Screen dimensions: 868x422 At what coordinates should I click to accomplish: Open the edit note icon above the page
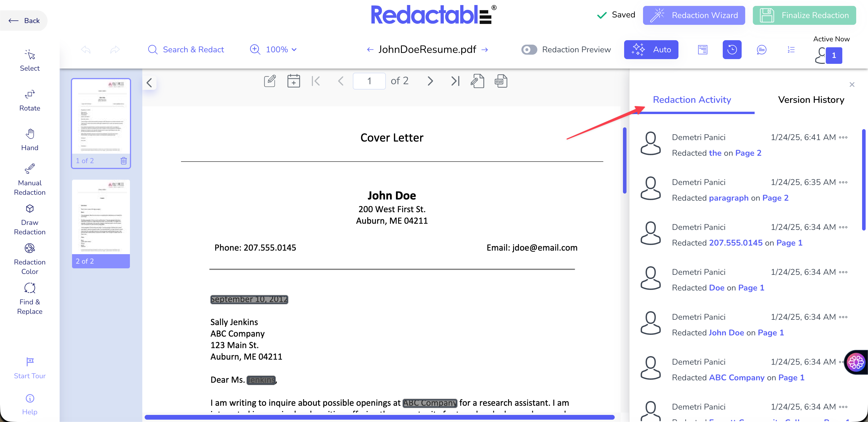[x=270, y=81]
